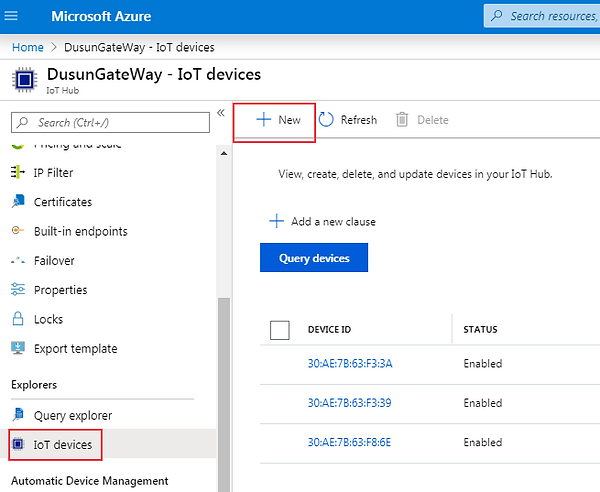Image resolution: width=600 pixels, height=492 pixels.
Task: Click the Built-in endpoints icon
Action: click(18, 230)
